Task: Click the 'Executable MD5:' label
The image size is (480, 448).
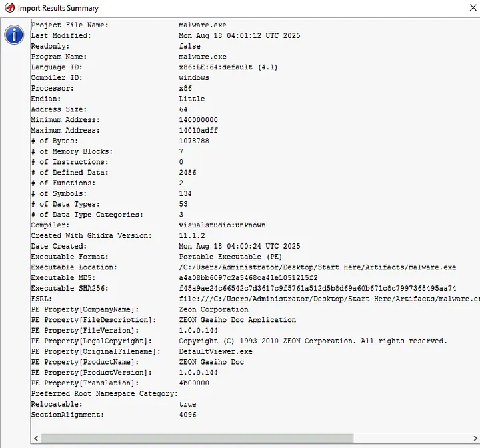Action: [x=63, y=278]
